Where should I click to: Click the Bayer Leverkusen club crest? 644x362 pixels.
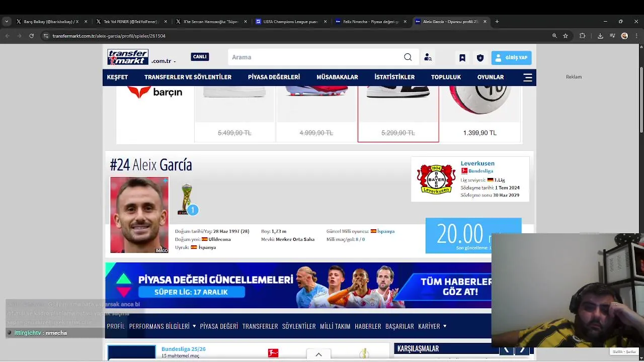436,179
